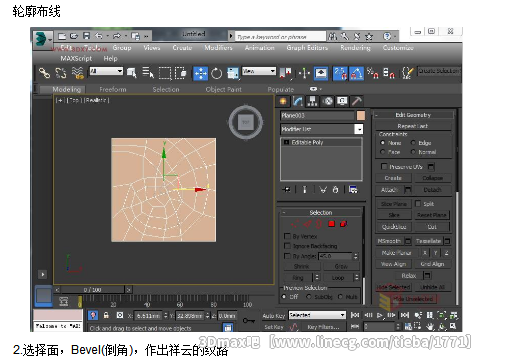
Task: Select the Face constraint radio button
Action: click(383, 152)
